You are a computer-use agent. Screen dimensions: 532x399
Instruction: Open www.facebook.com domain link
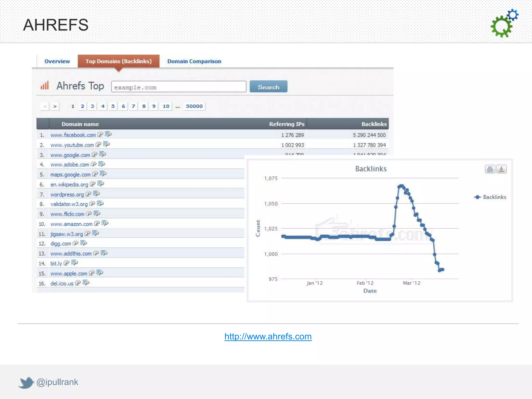pos(73,135)
